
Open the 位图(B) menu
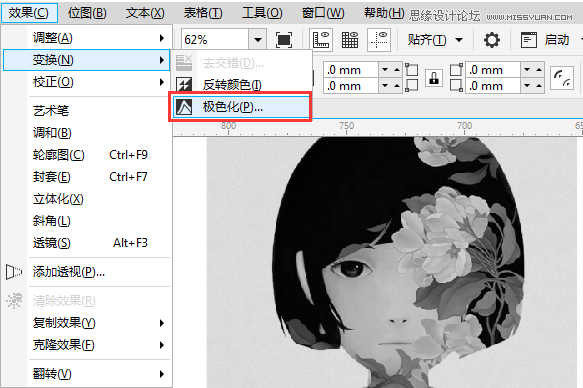point(87,13)
